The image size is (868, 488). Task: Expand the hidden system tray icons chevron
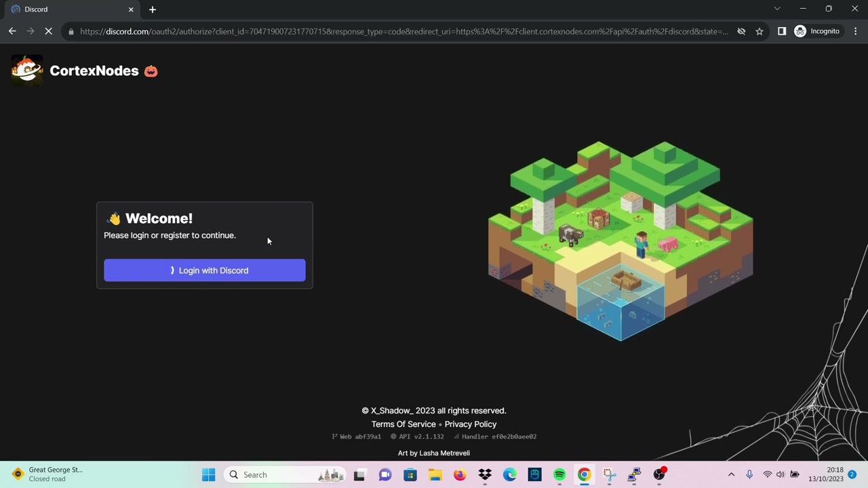click(x=731, y=474)
